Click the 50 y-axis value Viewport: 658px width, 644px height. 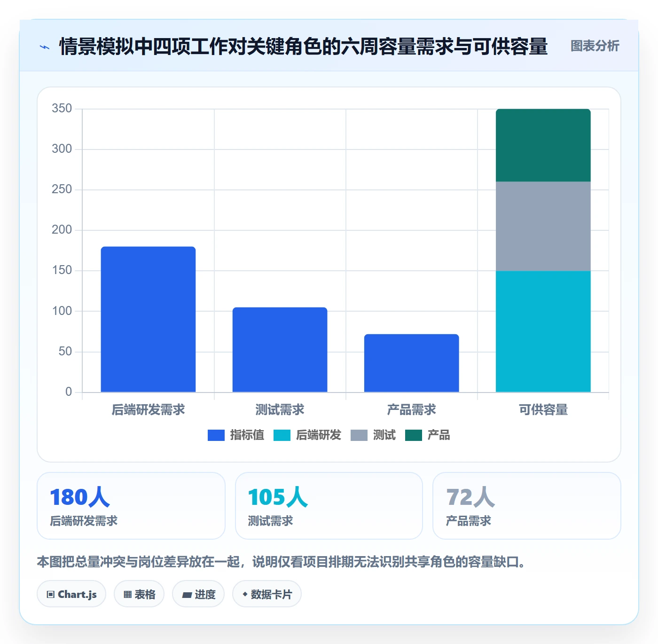pyautogui.click(x=65, y=352)
